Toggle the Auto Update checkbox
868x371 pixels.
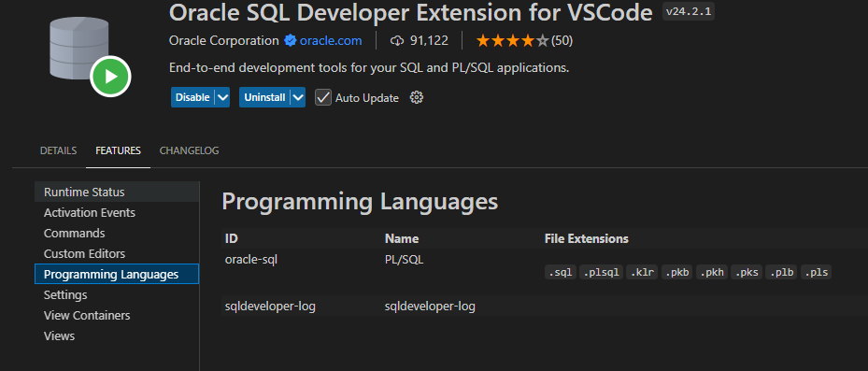323,97
